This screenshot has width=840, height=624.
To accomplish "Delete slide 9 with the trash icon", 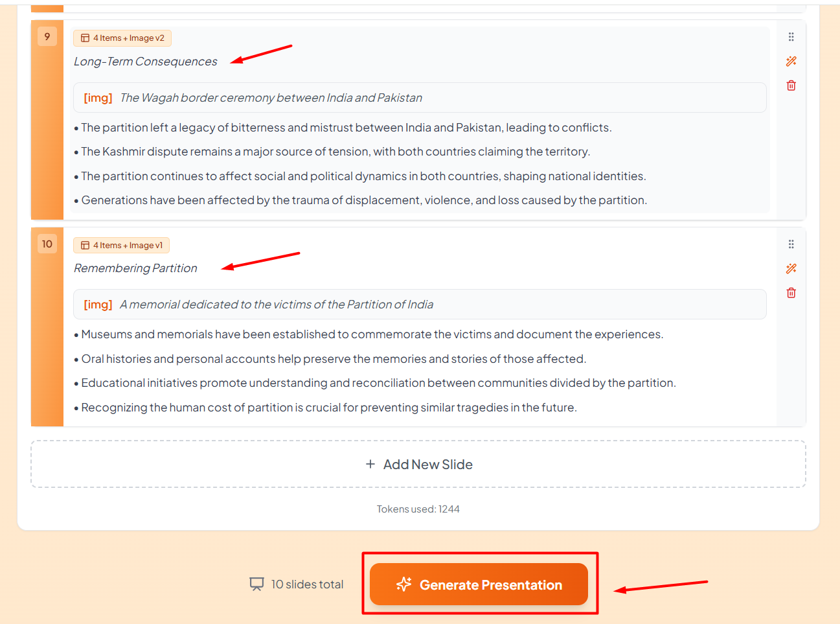I will coord(791,86).
